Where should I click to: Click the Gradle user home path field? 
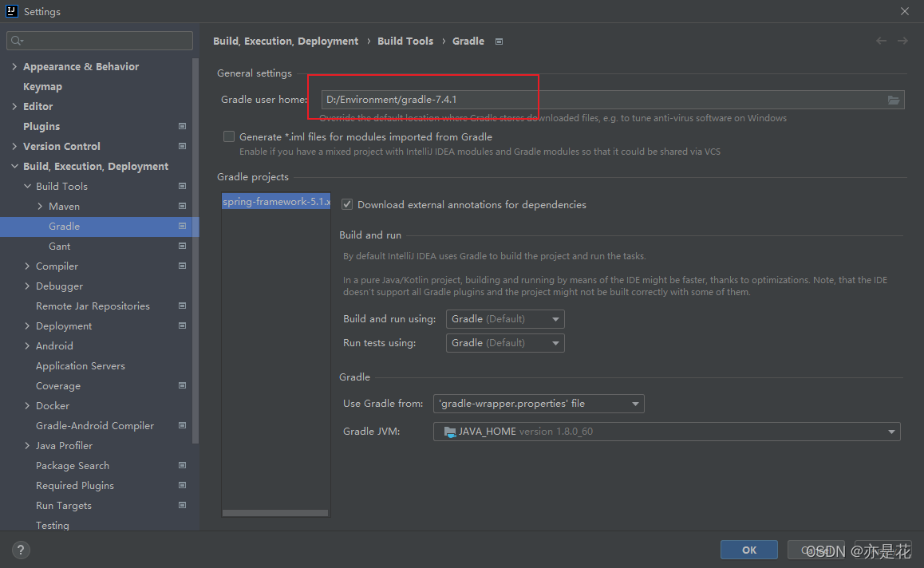tap(613, 100)
